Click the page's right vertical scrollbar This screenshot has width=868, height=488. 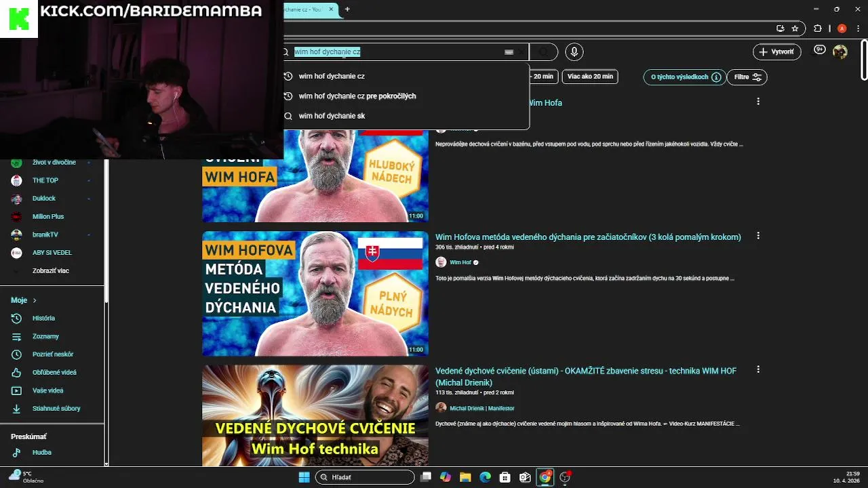click(x=864, y=60)
